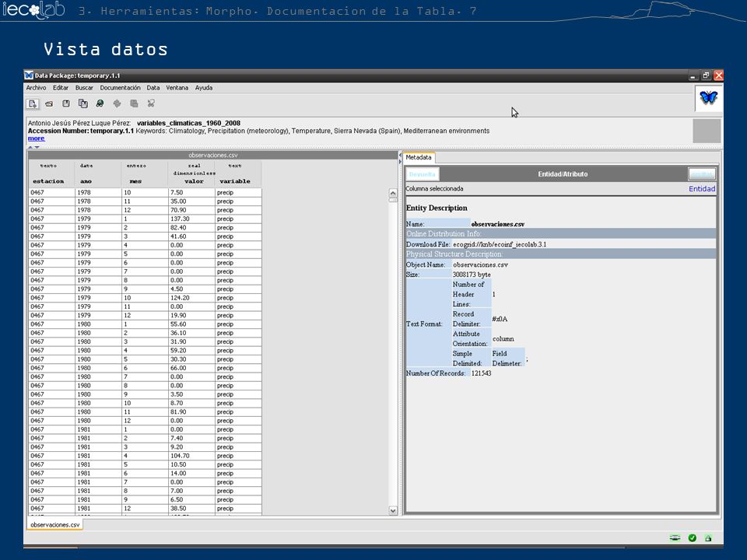Select the 'mes' column header

point(135,181)
